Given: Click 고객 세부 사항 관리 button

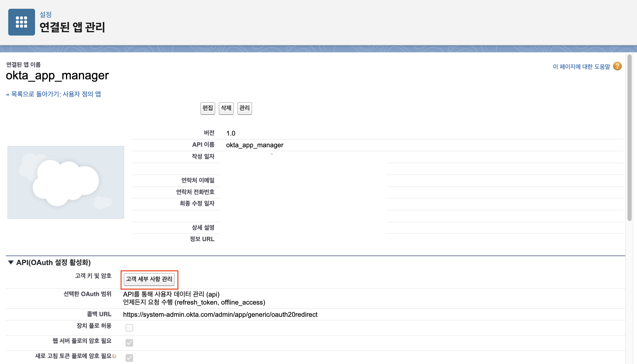Looking at the screenshot, I should point(149,279).
